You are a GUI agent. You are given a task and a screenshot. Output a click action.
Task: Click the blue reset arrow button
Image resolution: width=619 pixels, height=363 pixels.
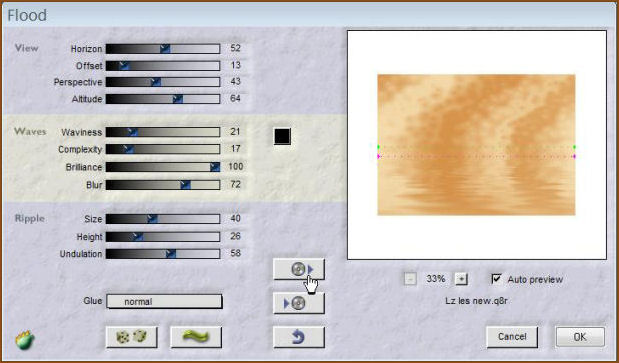[299, 337]
